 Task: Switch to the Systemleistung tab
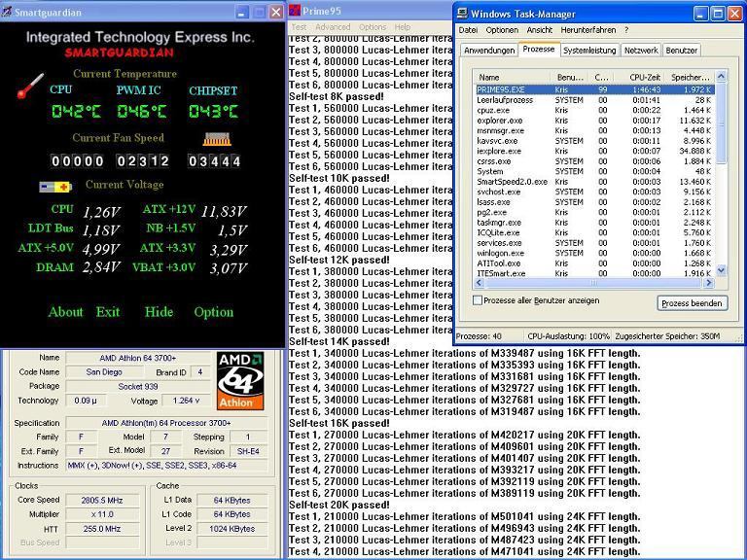tap(589, 51)
